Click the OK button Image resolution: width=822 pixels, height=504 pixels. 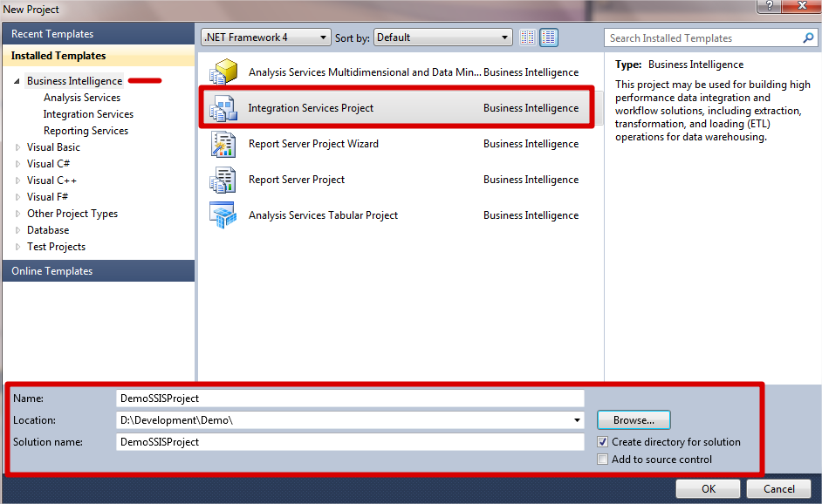coord(708,489)
